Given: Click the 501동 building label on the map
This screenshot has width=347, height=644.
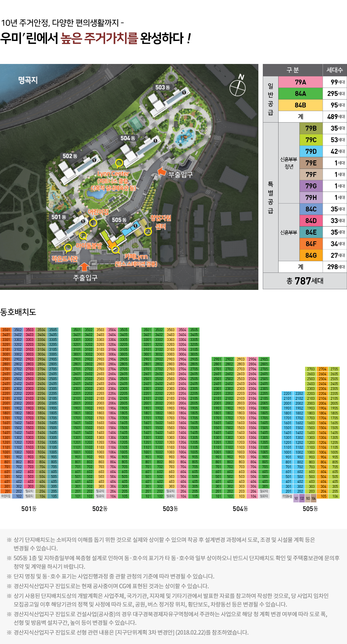Looking at the screenshot, I should point(59,217).
